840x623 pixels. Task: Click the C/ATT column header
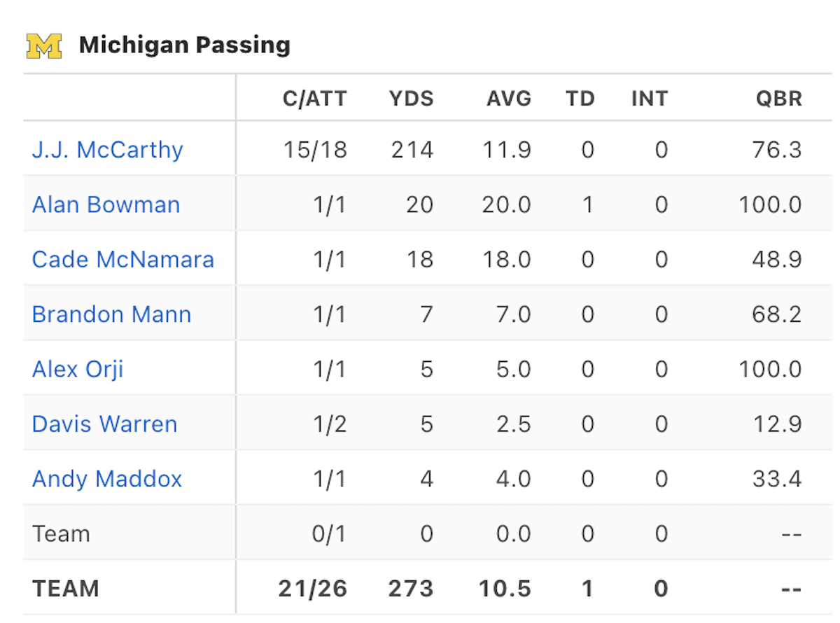[x=315, y=99]
